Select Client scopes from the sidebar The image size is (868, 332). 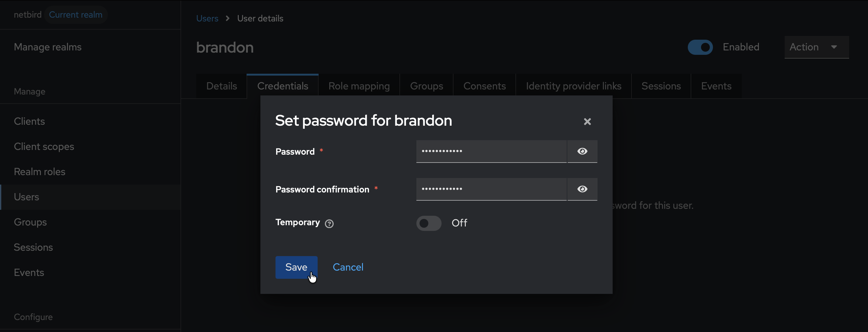pos(44,146)
